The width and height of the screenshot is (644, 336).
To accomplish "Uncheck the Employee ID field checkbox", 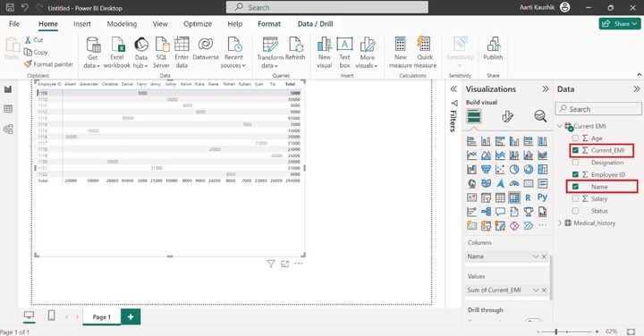I will coord(575,174).
